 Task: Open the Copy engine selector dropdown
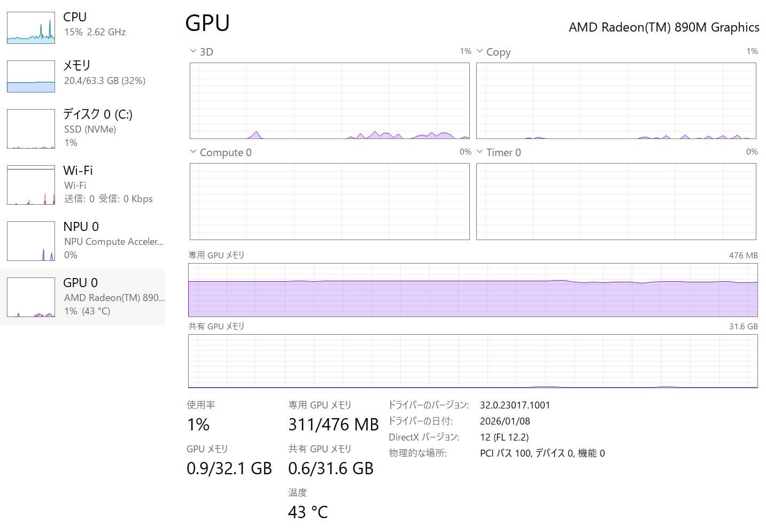click(479, 51)
